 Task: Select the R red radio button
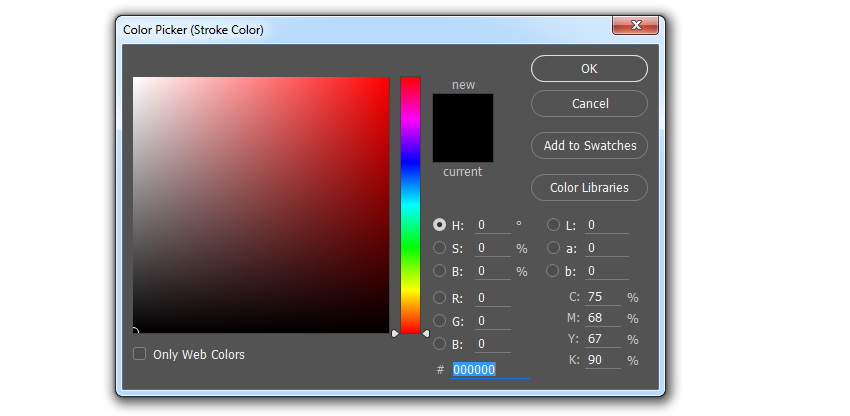pos(440,297)
